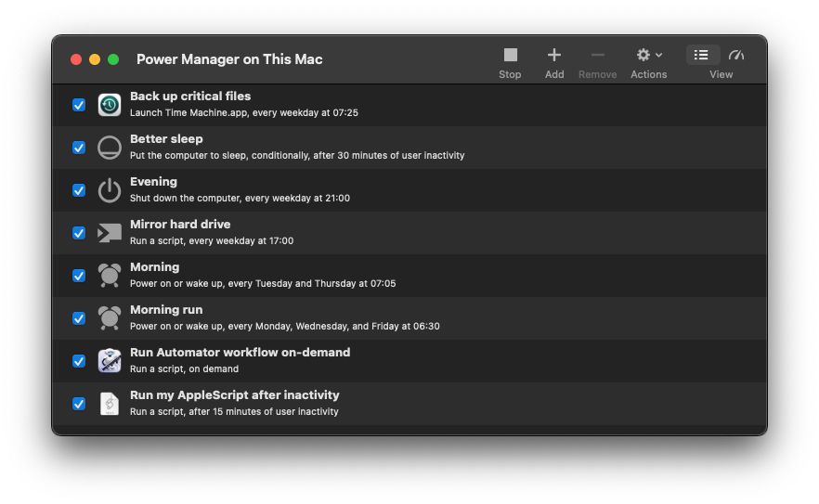Screen dimensions: 819x504
Task: Click 'Launch Time Machine.app, every weekday at 07:25'
Action: tap(244, 113)
